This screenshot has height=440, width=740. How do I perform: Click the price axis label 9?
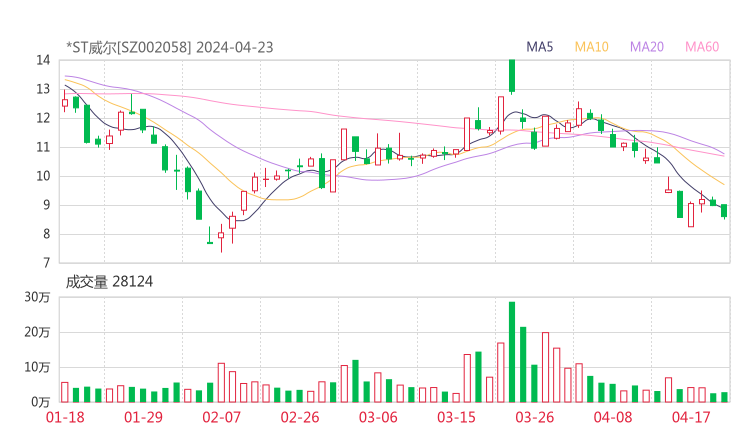tap(46, 205)
